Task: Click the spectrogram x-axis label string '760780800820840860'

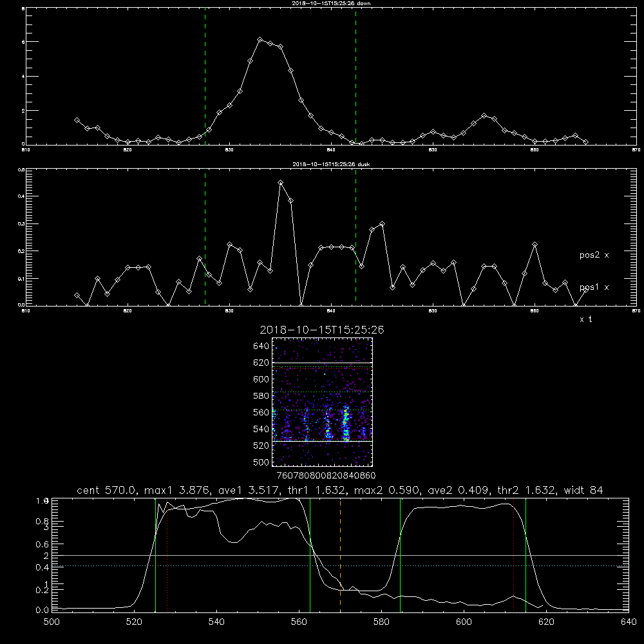Action: tap(326, 476)
